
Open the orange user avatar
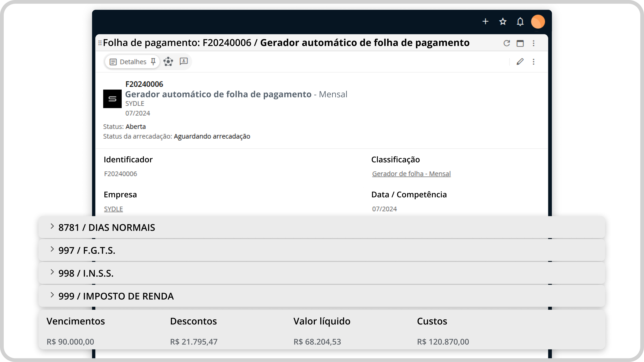538,21
